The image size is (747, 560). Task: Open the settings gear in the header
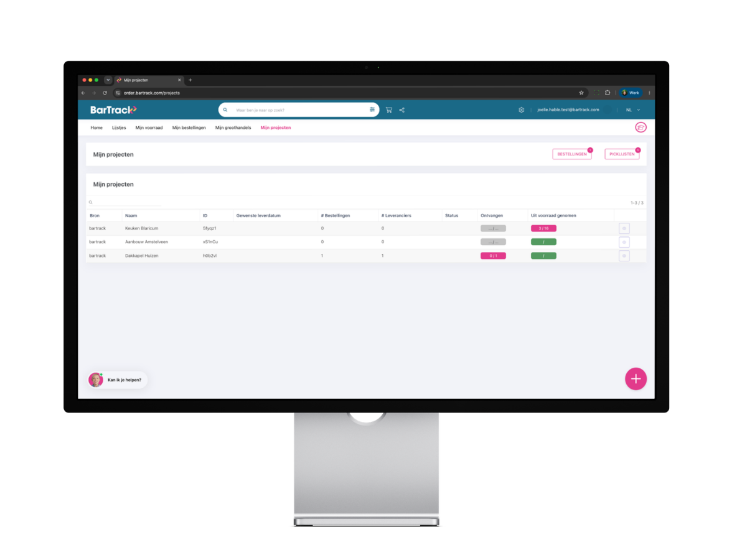pyautogui.click(x=522, y=110)
